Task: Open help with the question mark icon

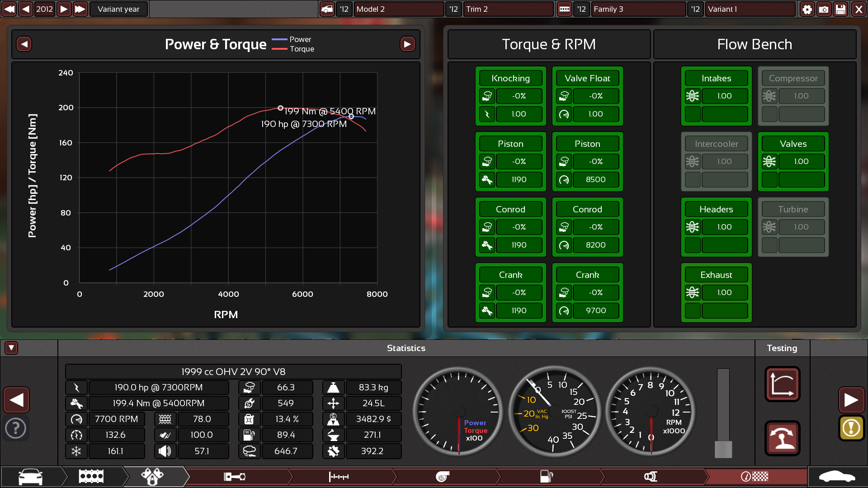Action: click(16, 428)
